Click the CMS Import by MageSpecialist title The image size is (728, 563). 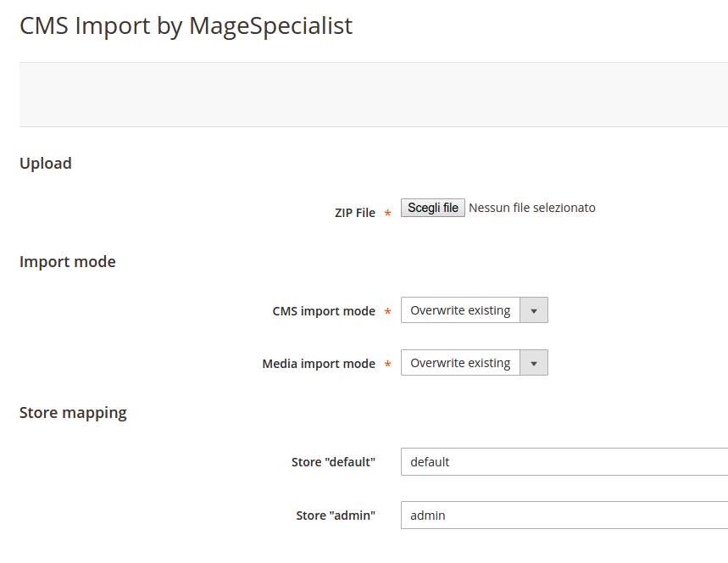186,25
